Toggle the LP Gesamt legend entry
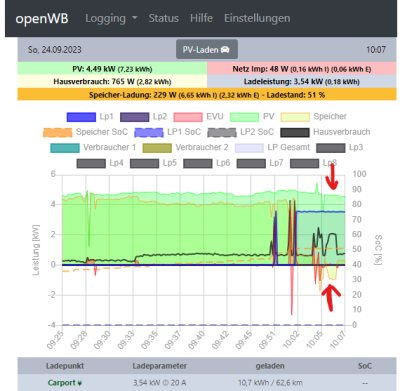This screenshot has height=391, width=400. (272, 148)
